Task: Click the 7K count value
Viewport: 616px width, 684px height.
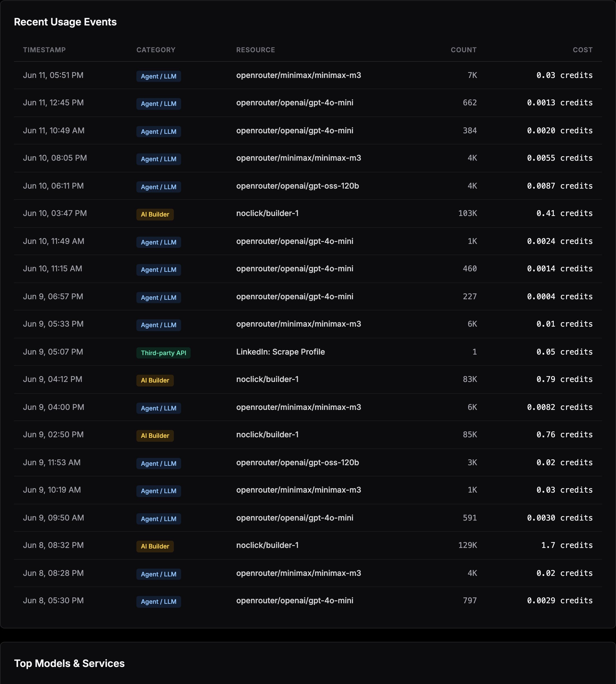Action: pyautogui.click(x=472, y=75)
